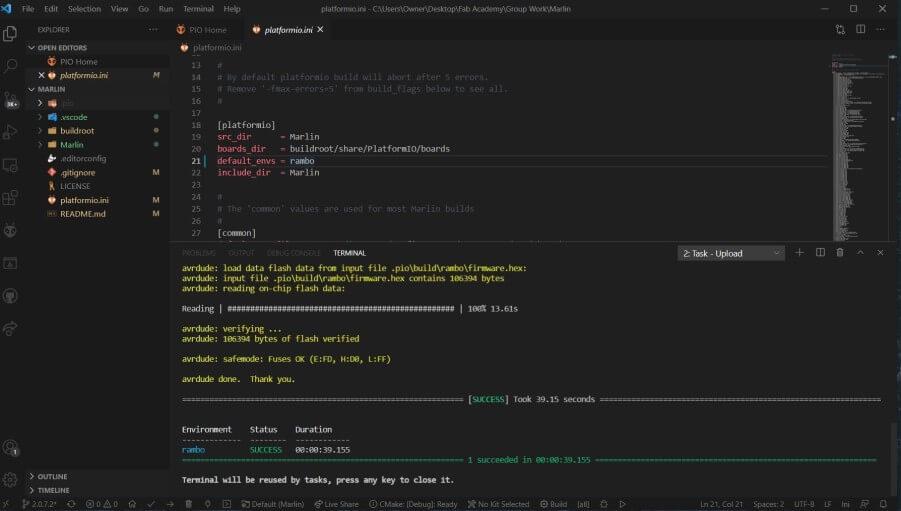
Task: Click PlatformIO New Terminal icon in status bar
Action: click(x=226, y=504)
